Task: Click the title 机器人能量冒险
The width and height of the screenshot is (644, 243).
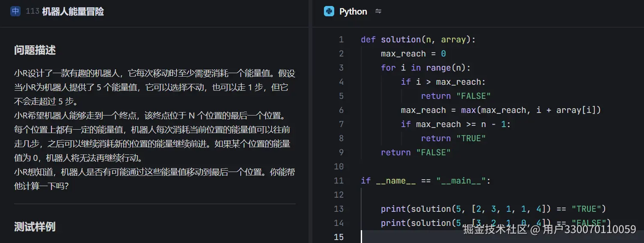Action: point(73,12)
